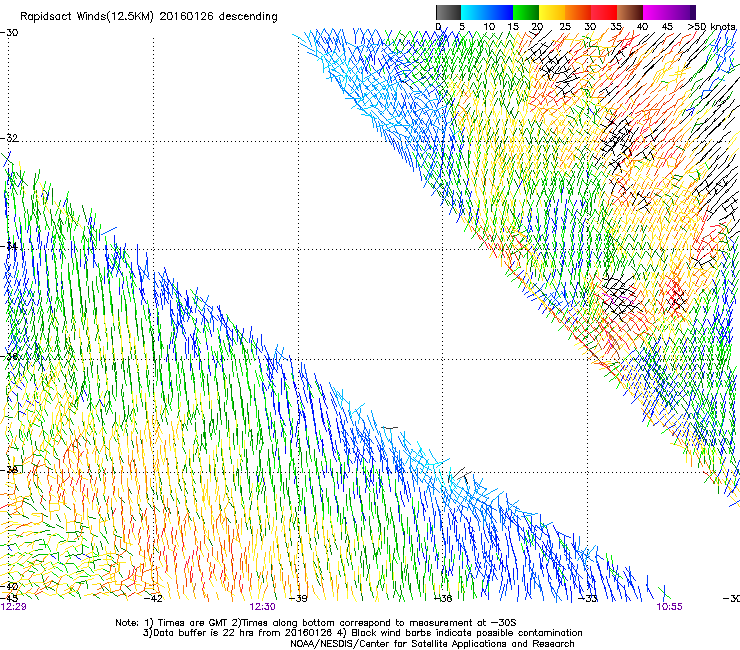Click the '-33' longitude label on bottom axis

[588, 599]
